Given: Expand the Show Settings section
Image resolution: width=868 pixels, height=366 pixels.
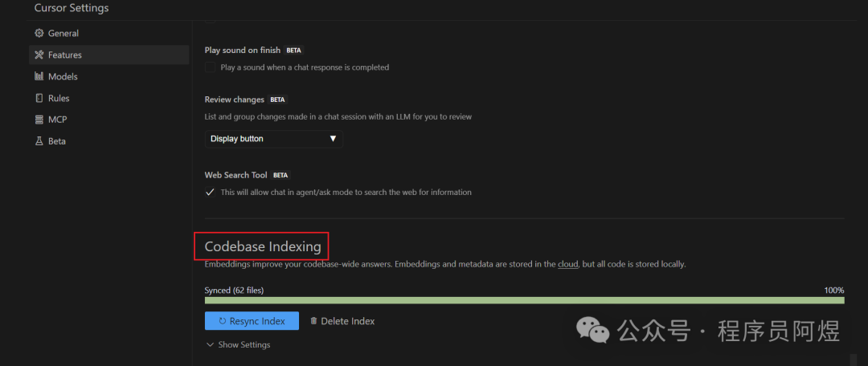Looking at the screenshot, I should (239, 345).
